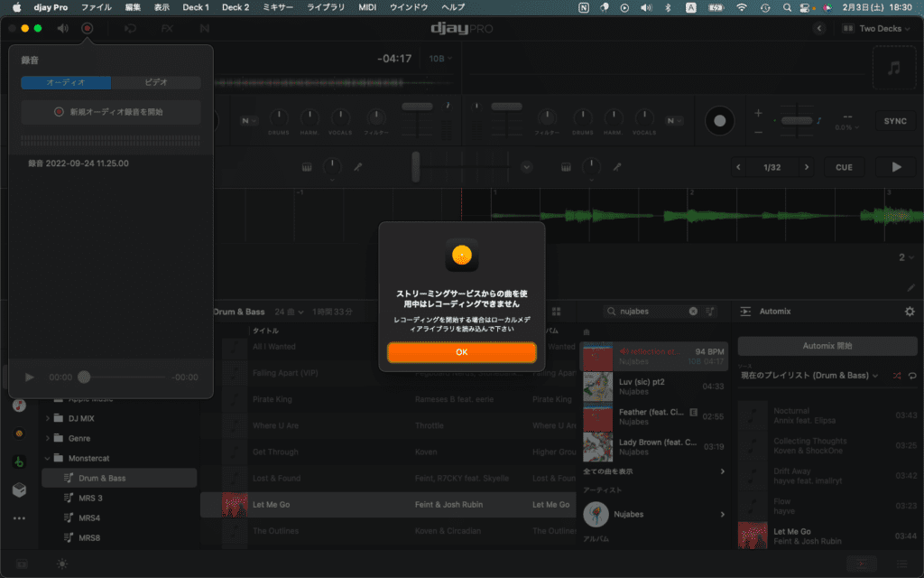Image resolution: width=924 pixels, height=578 pixels.
Task: Click the grid view icon in library
Action: pos(556,312)
